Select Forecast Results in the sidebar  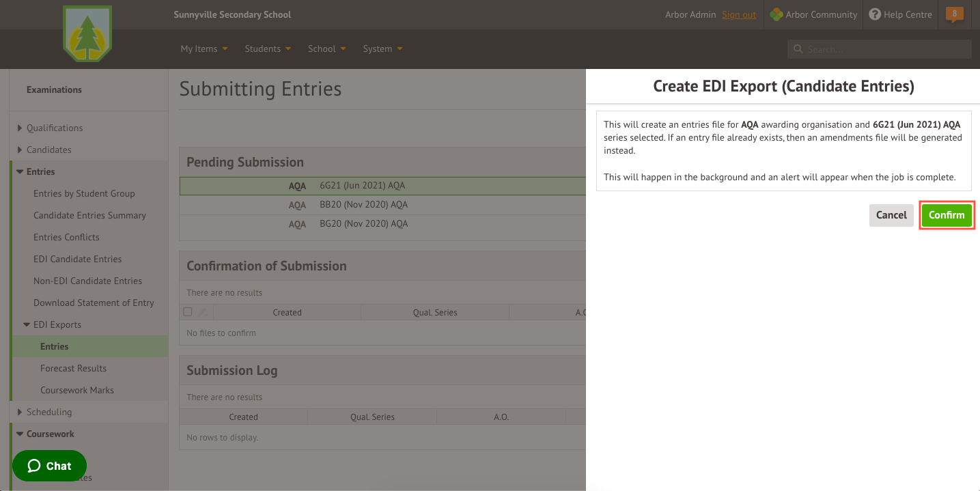pos(73,368)
